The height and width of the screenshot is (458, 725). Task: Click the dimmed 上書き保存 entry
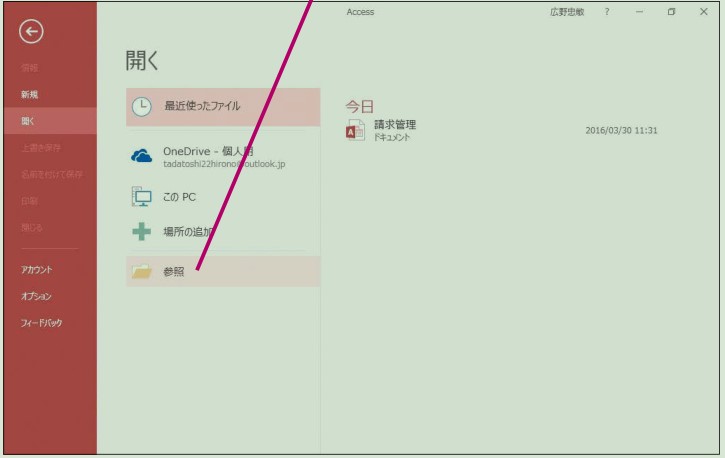point(41,148)
